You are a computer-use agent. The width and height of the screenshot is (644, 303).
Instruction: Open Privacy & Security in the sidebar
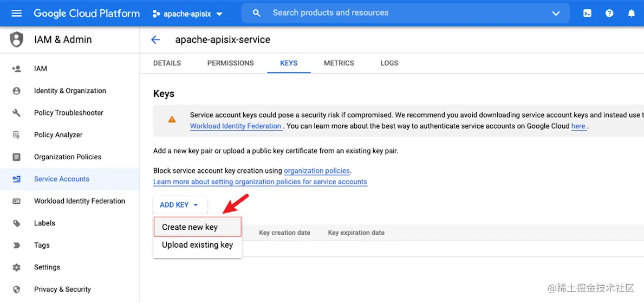pos(62,289)
